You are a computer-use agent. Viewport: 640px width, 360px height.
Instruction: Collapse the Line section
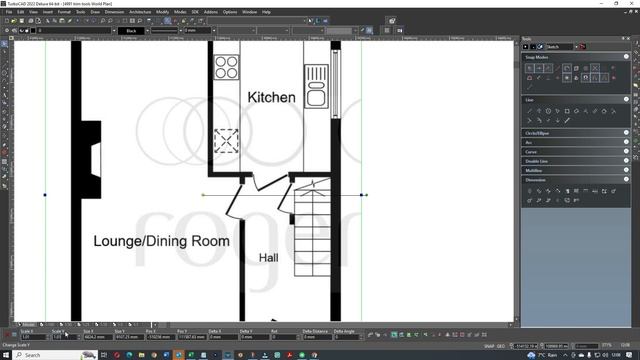tap(626, 99)
